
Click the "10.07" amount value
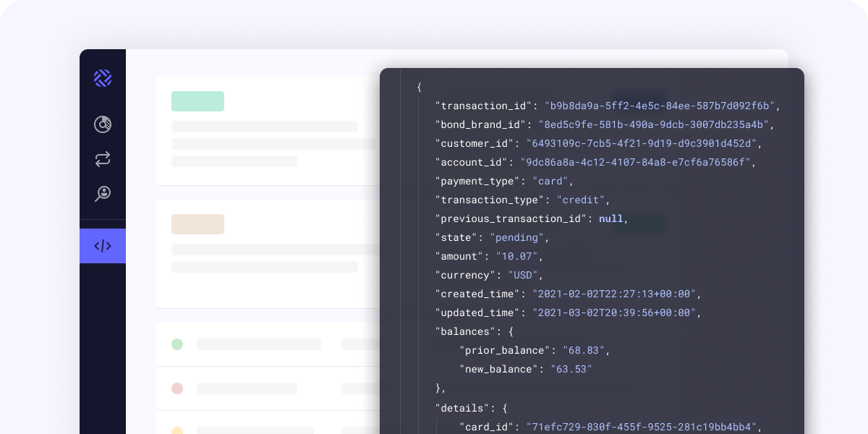tap(517, 256)
